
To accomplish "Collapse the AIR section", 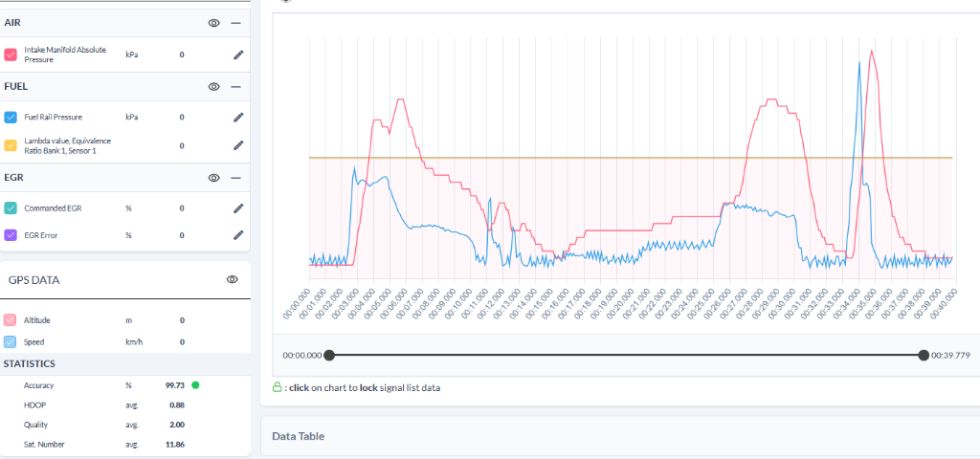I will [x=235, y=23].
